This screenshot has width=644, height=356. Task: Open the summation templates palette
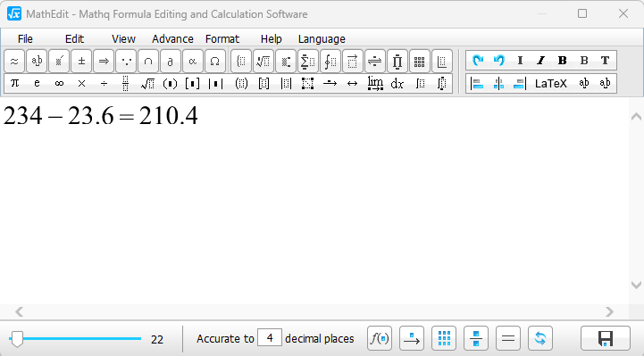click(x=307, y=62)
